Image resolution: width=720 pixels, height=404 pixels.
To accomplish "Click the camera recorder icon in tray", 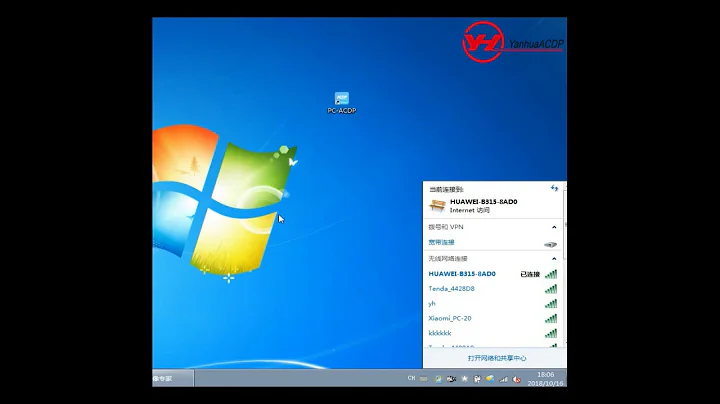I will coord(451,379).
